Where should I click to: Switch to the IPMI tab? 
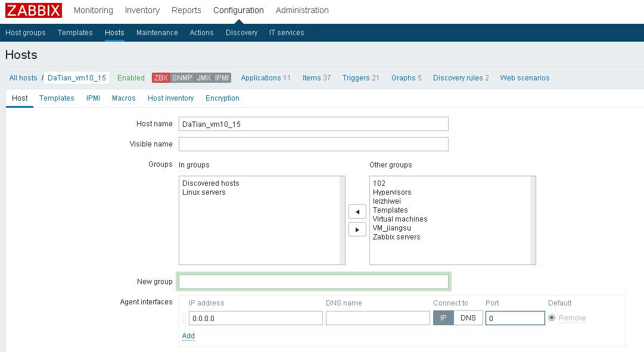(x=93, y=98)
